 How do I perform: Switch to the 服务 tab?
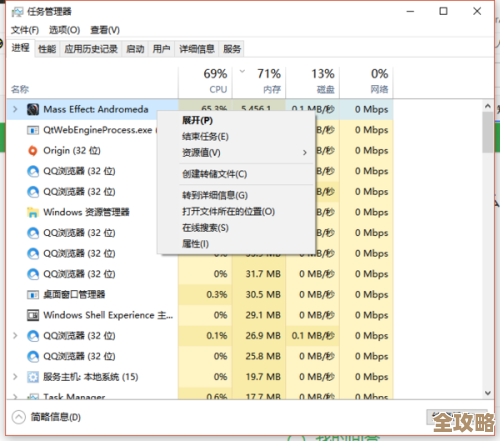(x=232, y=49)
